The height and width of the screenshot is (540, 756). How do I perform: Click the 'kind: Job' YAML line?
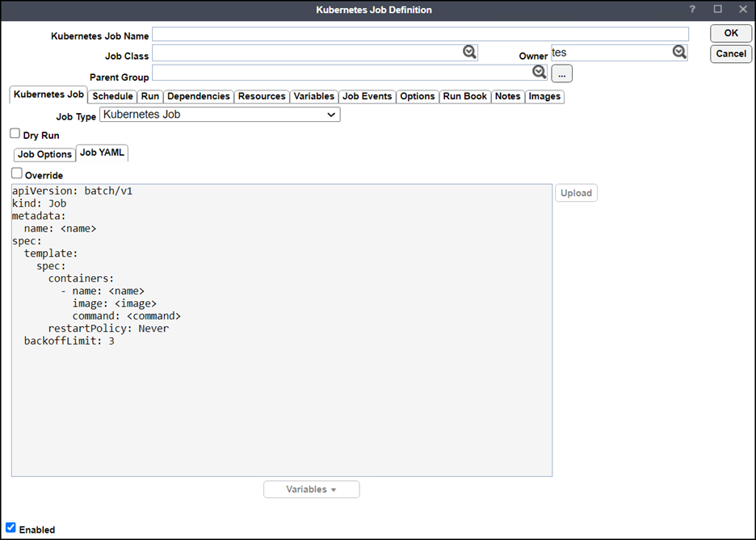coord(39,203)
